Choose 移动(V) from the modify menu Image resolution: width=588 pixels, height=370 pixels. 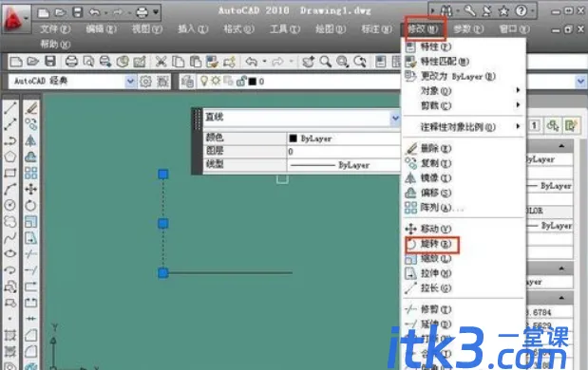[x=464, y=228]
